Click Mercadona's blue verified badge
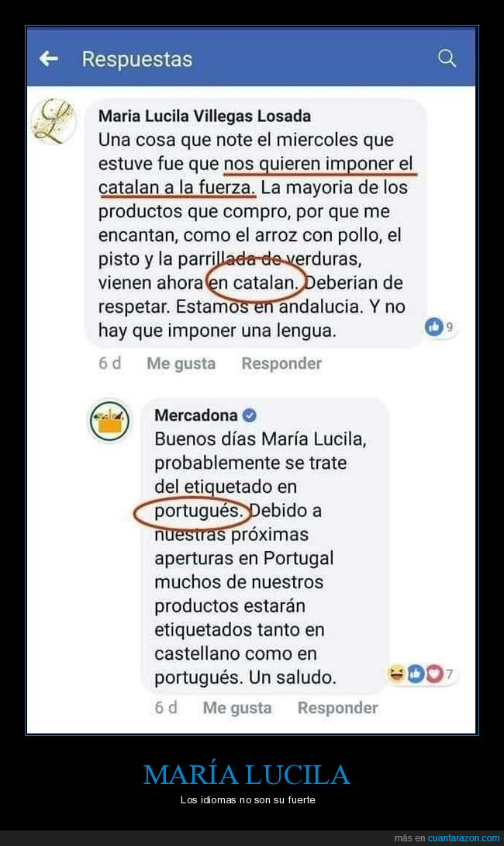 point(249,415)
